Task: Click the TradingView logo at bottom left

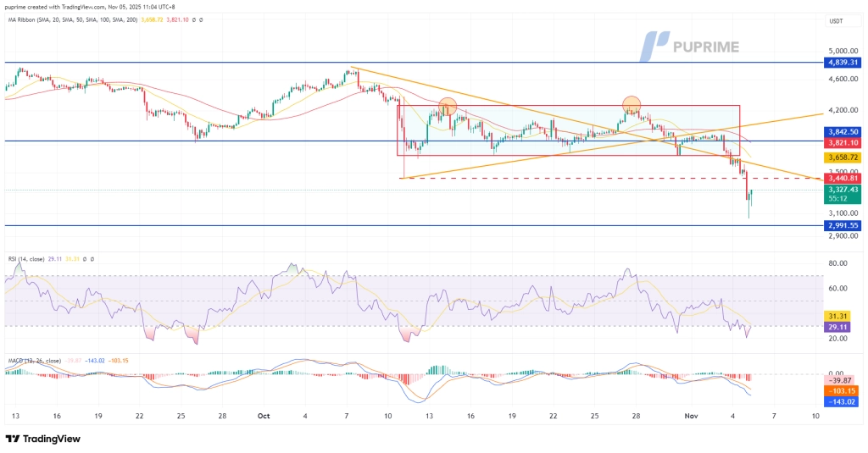Action: click(x=43, y=439)
